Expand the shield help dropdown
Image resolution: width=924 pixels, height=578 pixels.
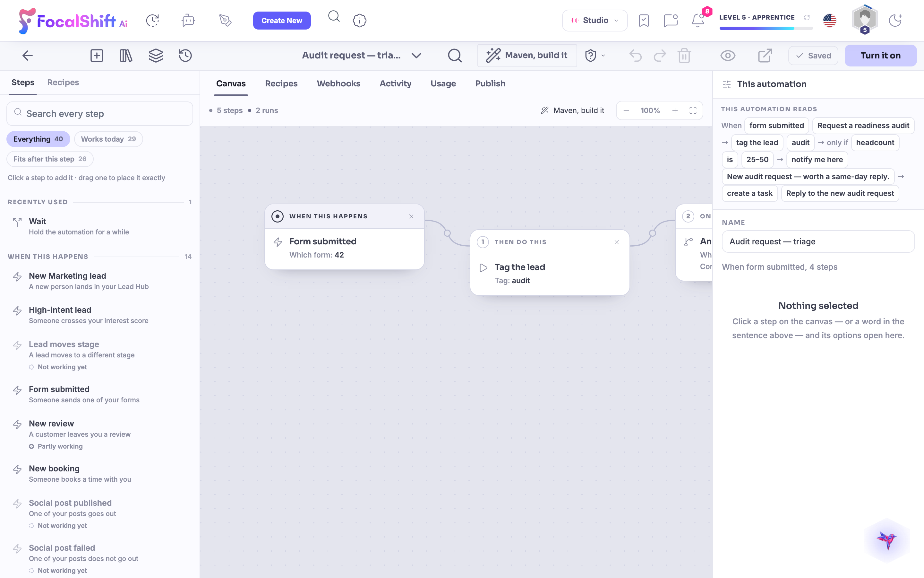coord(595,56)
